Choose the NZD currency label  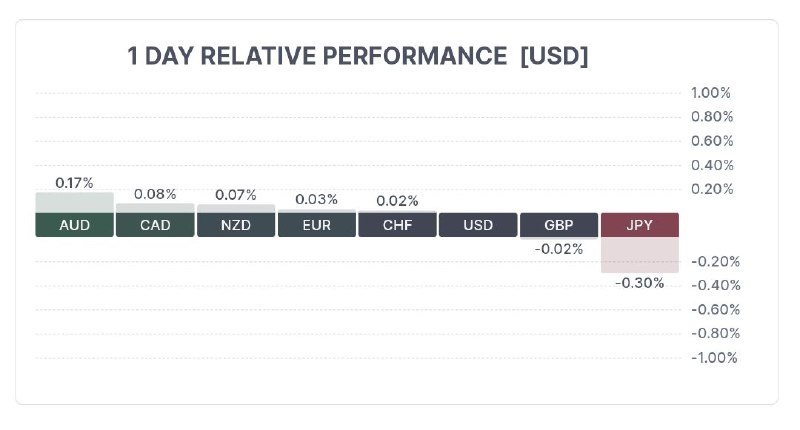coord(236,225)
